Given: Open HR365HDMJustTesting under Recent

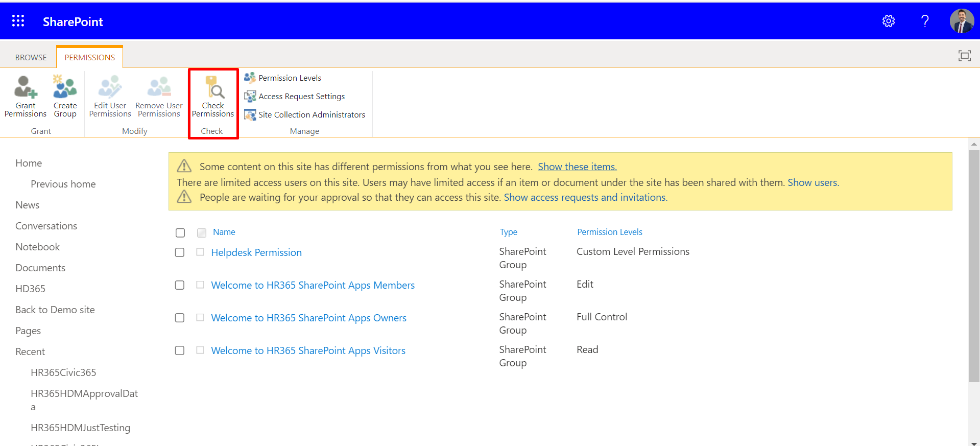Looking at the screenshot, I should point(81,428).
